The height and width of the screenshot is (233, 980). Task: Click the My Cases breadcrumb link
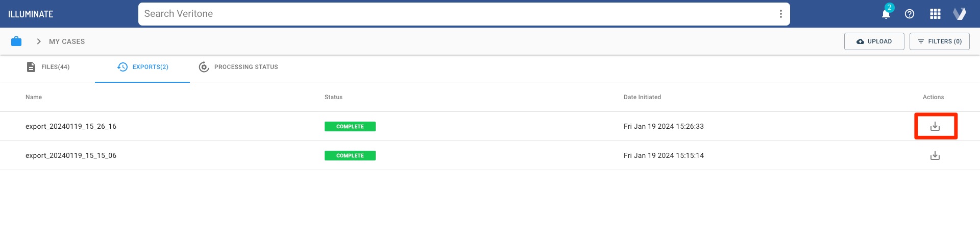[x=67, y=41]
